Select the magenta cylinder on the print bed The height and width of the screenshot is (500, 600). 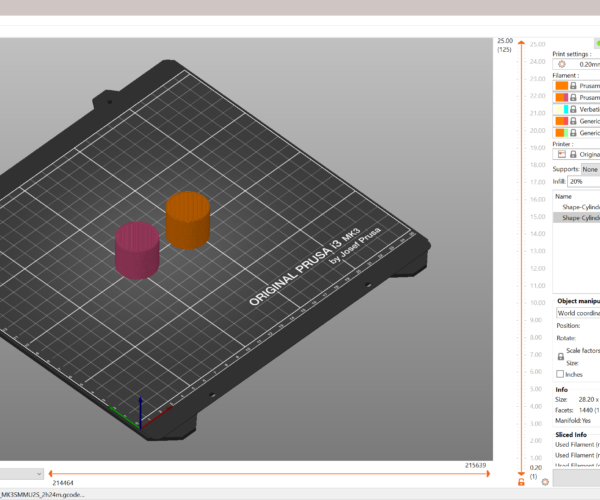[x=137, y=251]
